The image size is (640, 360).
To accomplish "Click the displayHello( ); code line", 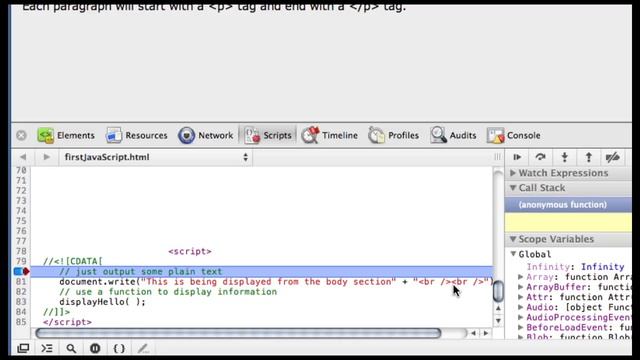I will (102, 302).
